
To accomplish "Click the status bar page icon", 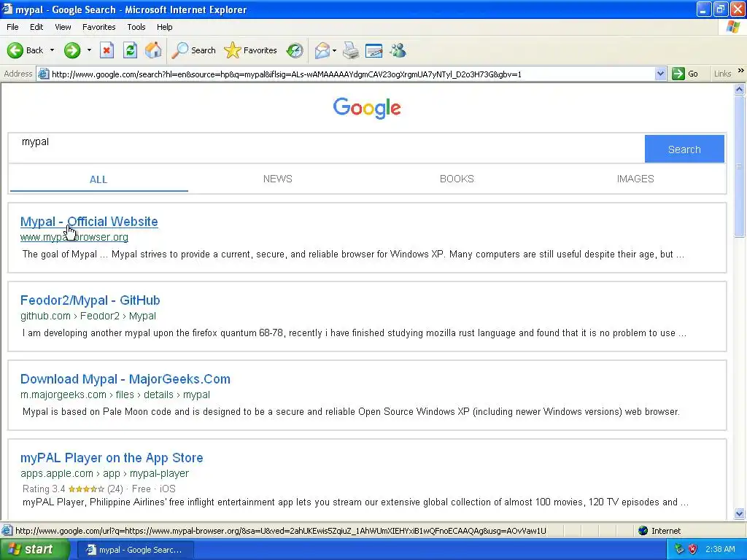I will point(7,531).
